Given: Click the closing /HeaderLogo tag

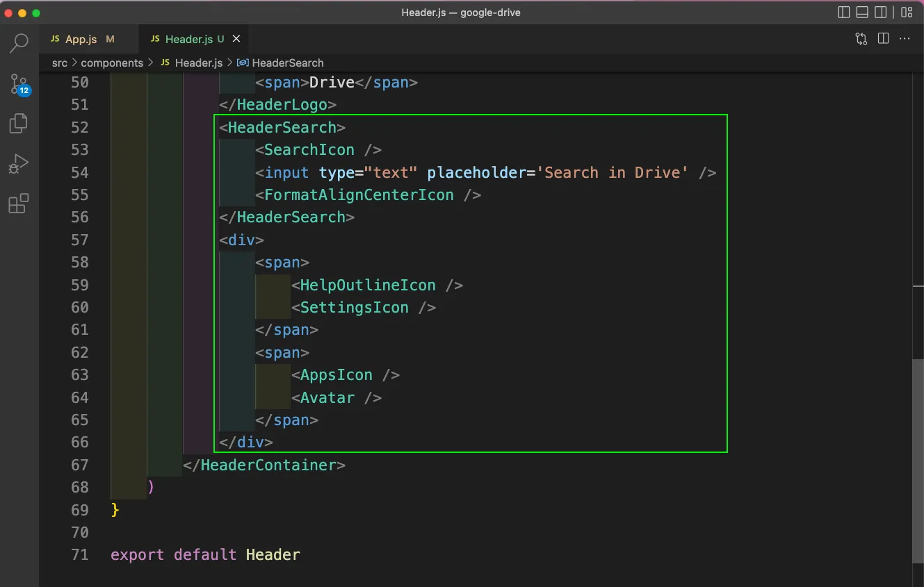Looking at the screenshot, I should coord(277,105).
